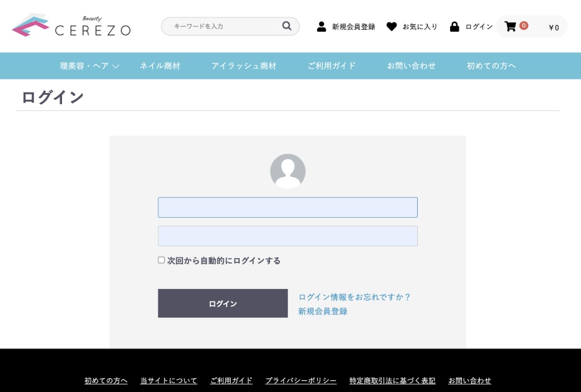The height and width of the screenshot is (392, 581).
Task: Click the padlock login icon
Action: (454, 27)
